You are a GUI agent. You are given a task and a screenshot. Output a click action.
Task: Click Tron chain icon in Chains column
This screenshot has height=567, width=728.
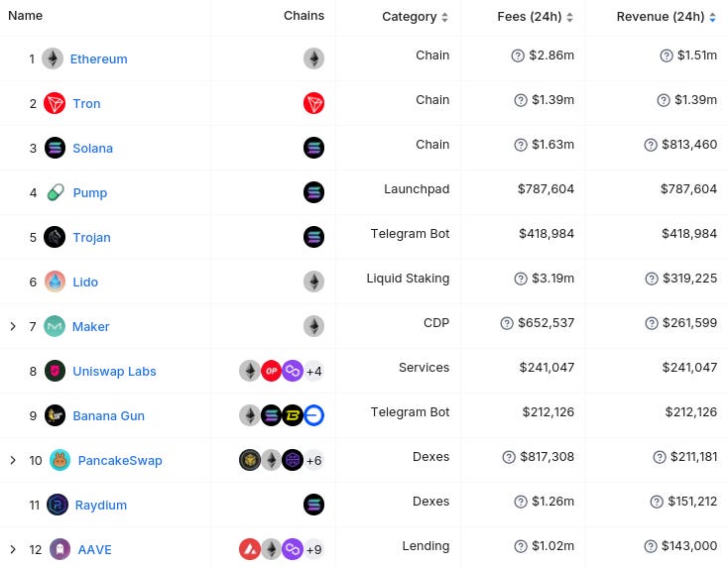coord(313,103)
